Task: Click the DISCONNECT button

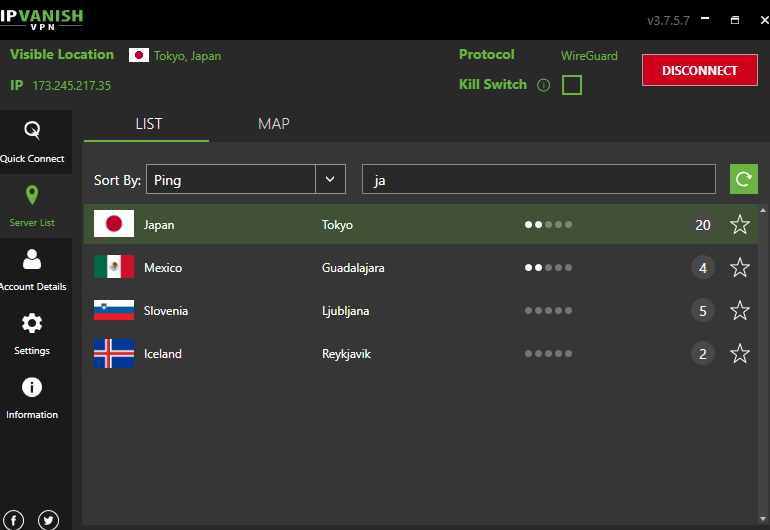Action: 699,70
